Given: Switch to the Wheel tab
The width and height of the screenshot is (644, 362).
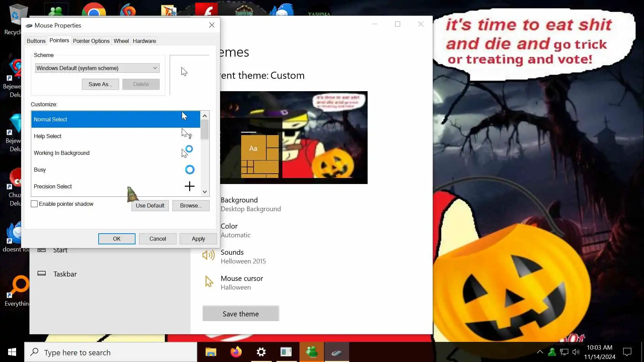Looking at the screenshot, I should 121,41.
